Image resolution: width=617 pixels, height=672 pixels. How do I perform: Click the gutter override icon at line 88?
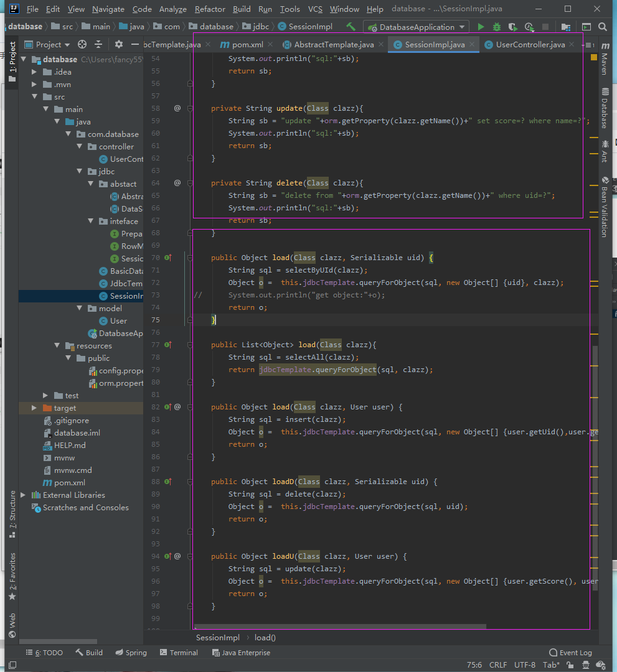pyautogui.click(x=167, y=482)
